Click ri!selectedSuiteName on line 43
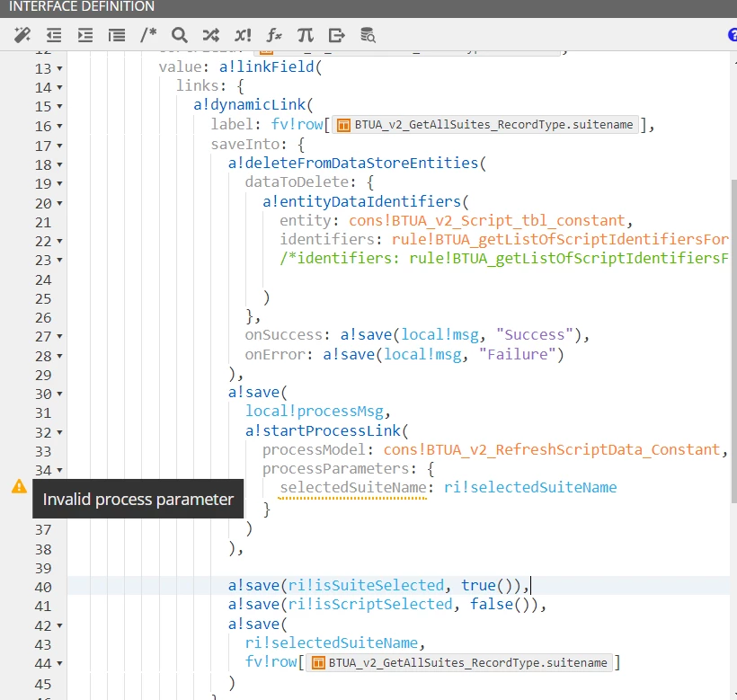This screenshot has width=737, height=700. 332,643
